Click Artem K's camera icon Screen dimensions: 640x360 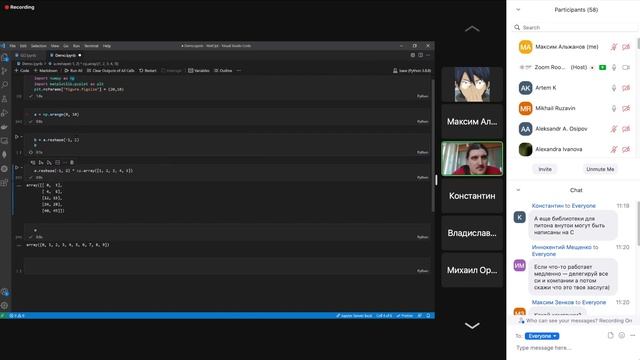pyautogui.click(x=626, y=88)
